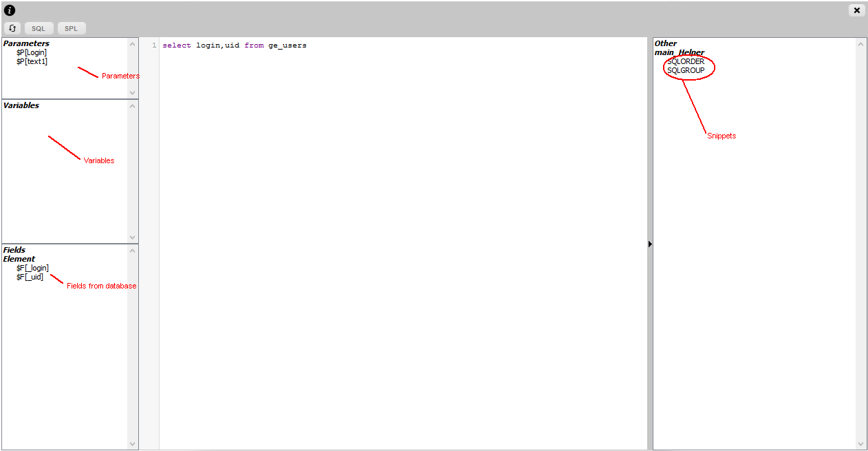Place cursor in the select query line
This screenshot has width=868, height=451.
click(x=235, y=45)
